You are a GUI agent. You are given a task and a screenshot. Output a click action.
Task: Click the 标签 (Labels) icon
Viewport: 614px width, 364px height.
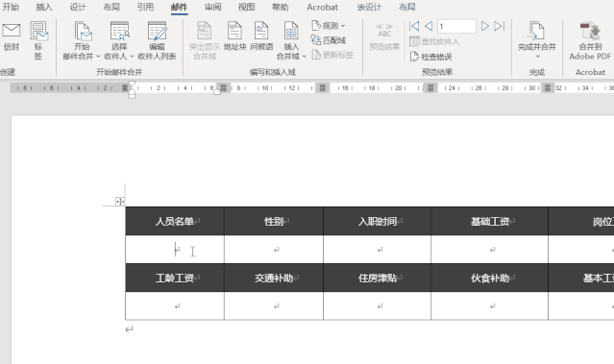pyautogui.click(x=38, y=32)
